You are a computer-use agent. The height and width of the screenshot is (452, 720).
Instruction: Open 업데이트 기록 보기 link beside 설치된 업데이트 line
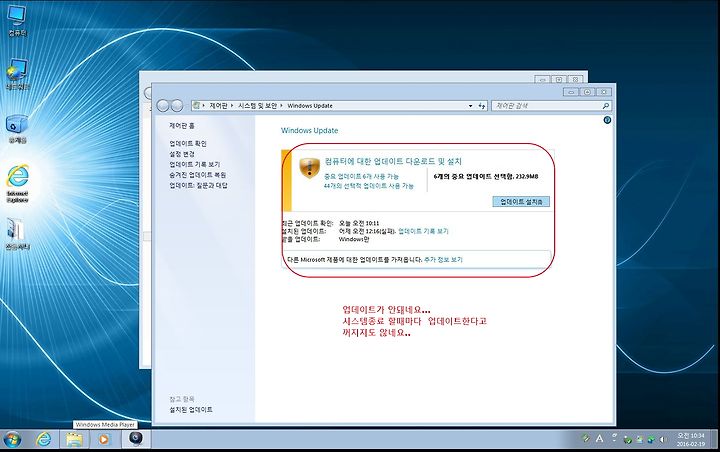coord(423,231)
